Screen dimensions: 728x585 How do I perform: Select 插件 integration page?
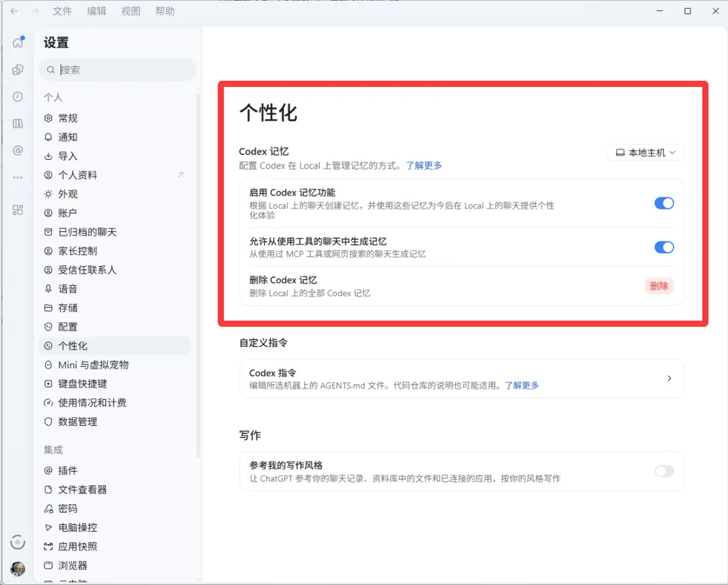pyautogui.click(x=115, y=470)
